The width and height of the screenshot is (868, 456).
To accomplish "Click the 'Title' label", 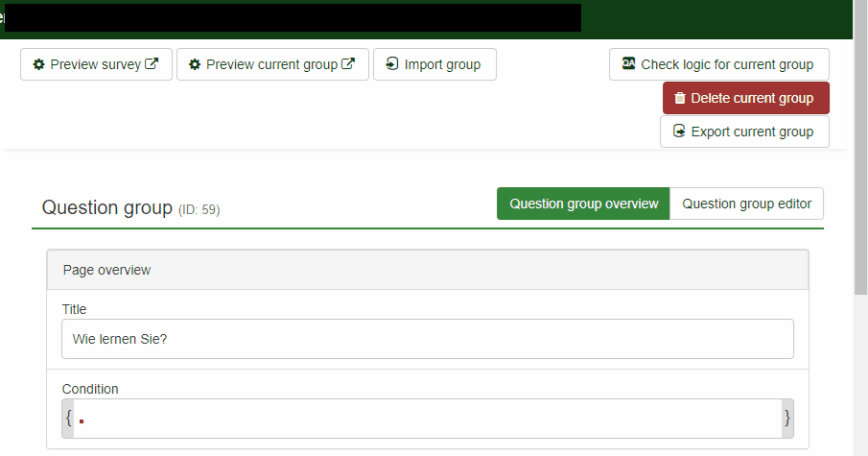I will coord(74,309).
